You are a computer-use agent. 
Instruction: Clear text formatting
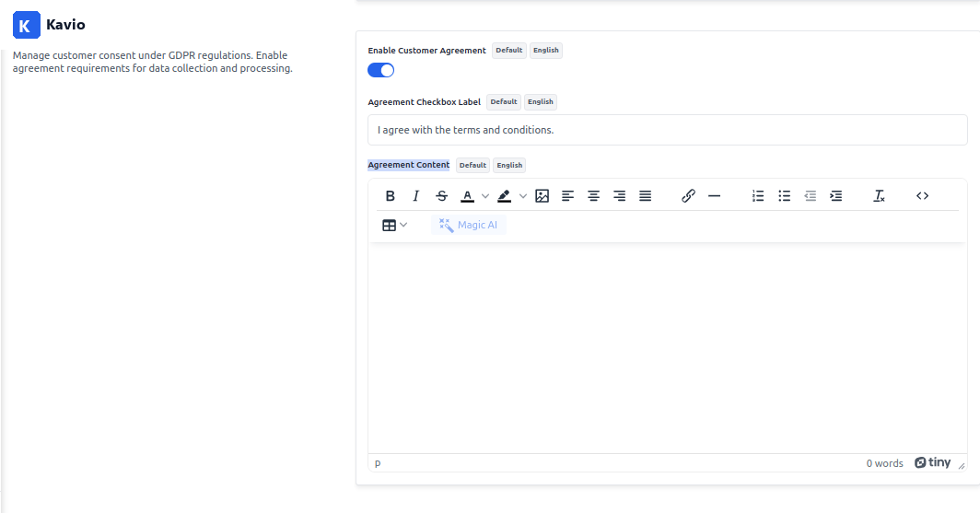pyautogui.click(x=879, y=196)
